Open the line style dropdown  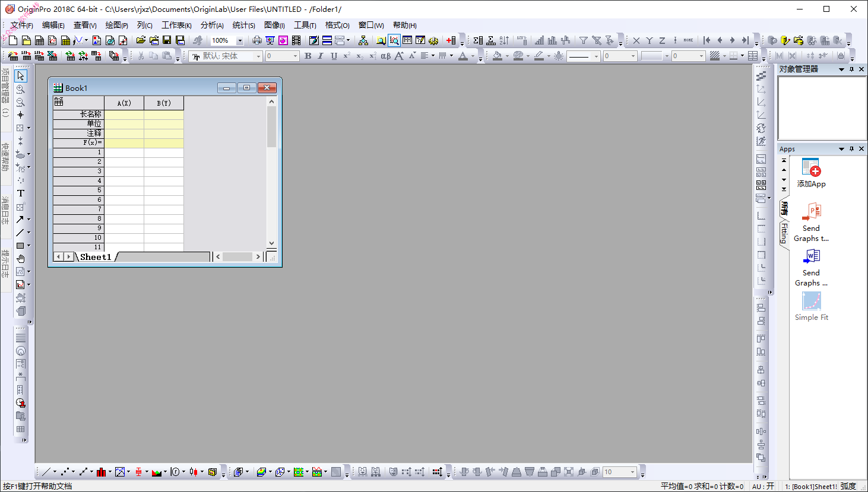(596, 56)
